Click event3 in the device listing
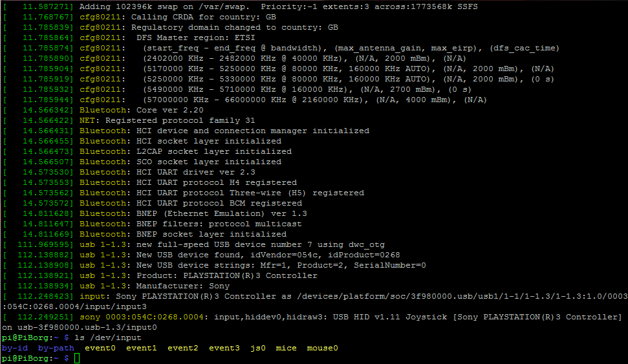628x364 pixels. tap(224, 348)
